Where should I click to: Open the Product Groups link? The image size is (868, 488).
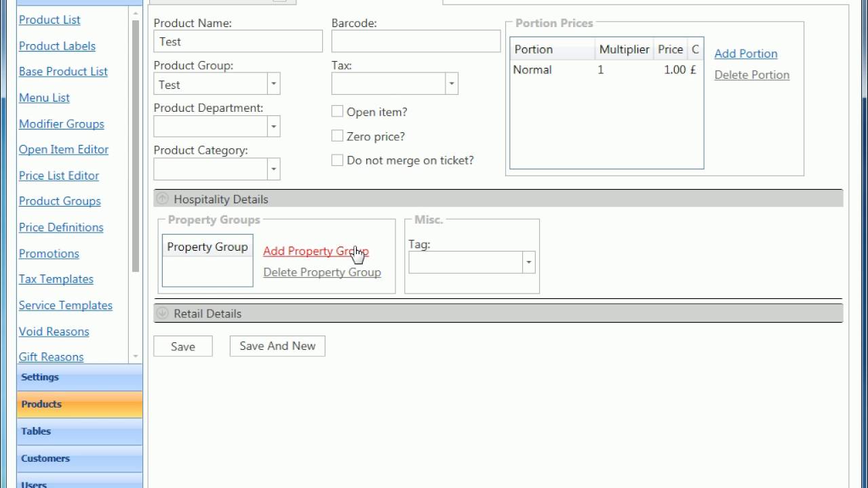click(x=60, y=201)
